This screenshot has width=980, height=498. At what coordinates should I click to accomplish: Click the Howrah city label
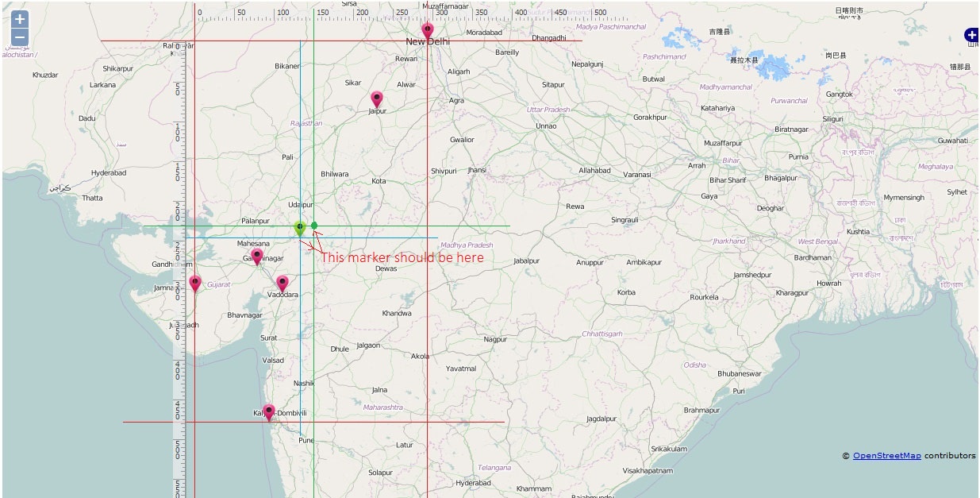[x=828, y=284]
